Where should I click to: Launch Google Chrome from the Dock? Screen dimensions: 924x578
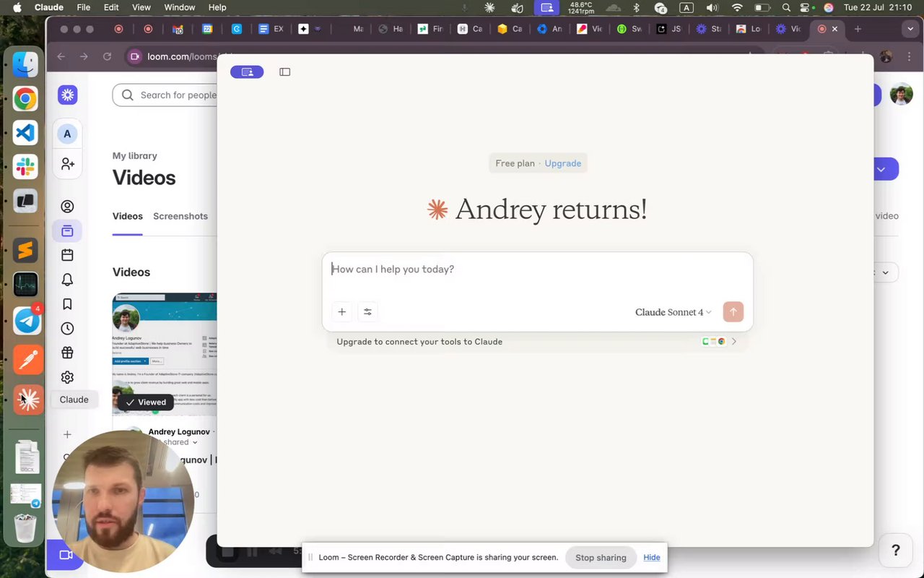(x=25, y=98)
